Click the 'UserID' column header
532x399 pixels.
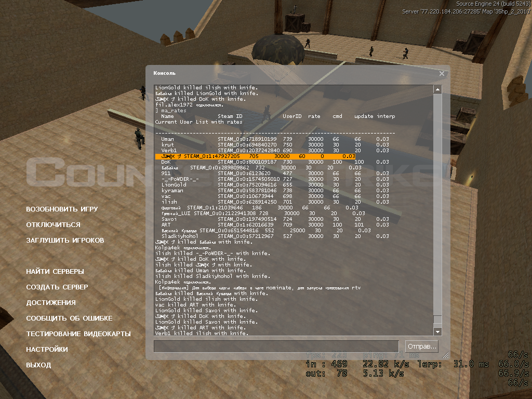[292, 116]
